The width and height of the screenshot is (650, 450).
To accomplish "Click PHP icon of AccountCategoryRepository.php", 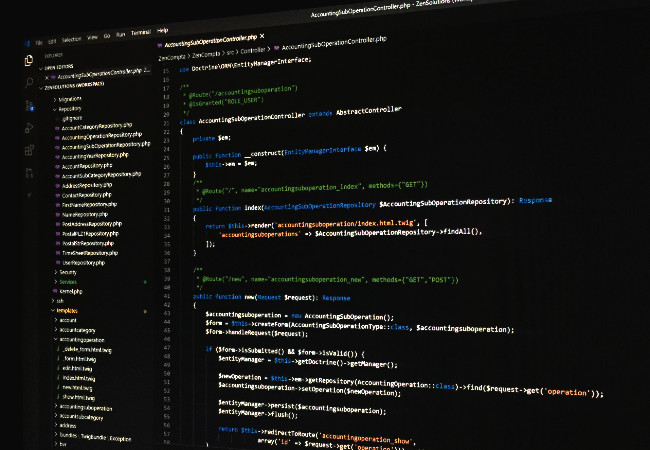I will click(x=57, y=128).
